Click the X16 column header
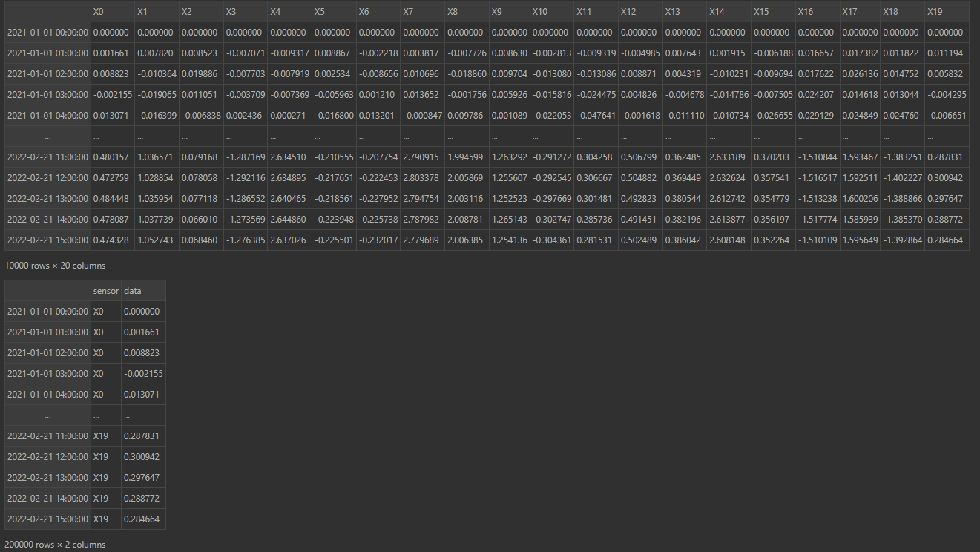Image resolution: width=980 pixels, height=552 pixels. click(818, 12)
